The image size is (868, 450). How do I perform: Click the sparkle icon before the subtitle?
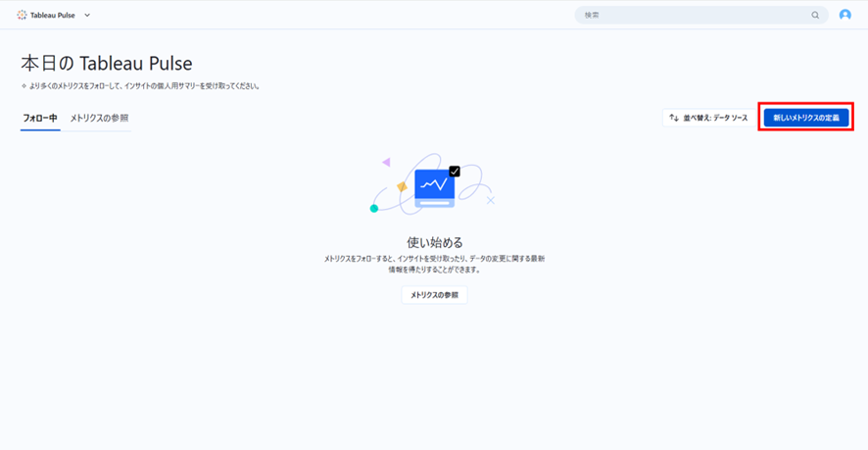pyautogui.click(x=24, y=86)
